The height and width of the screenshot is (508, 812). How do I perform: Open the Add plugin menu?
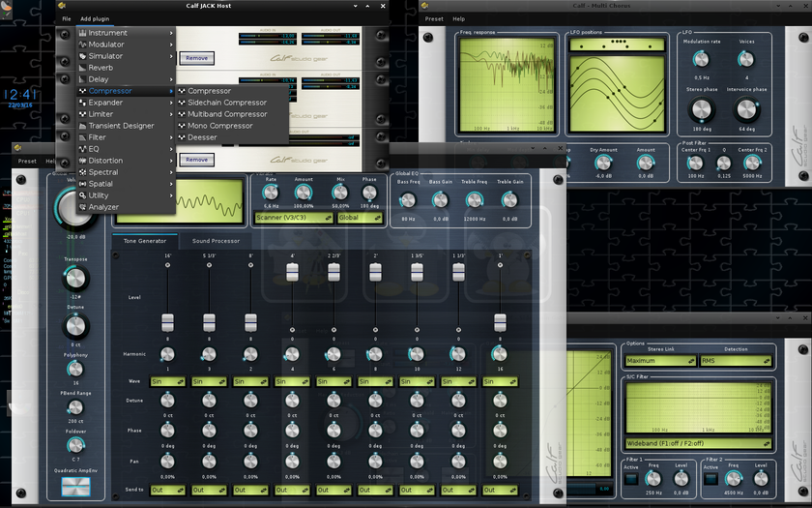coord(95,18)
